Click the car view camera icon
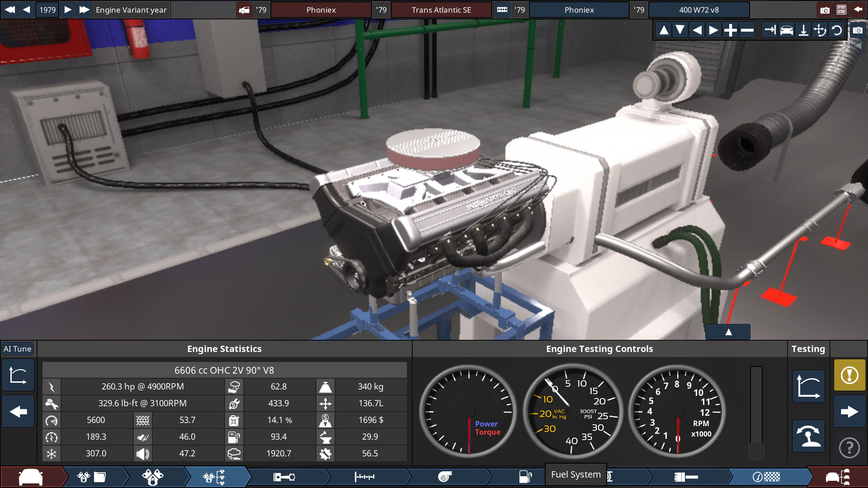Image resolution: width=868 pixels, height=488 pixels. (787, 30)
